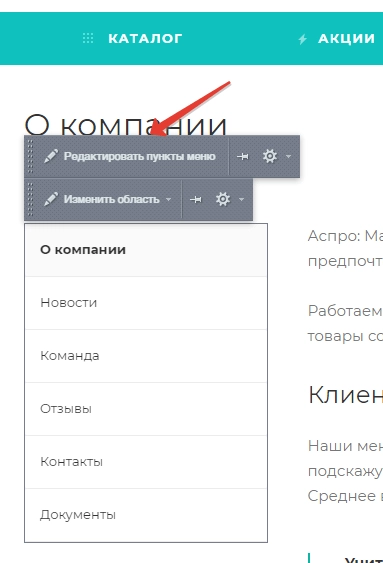Pin the menu editing toolbar
Image resolution: width=383 pixels, height=563 pixels.
pyautogui.click(x=243, y=157)
